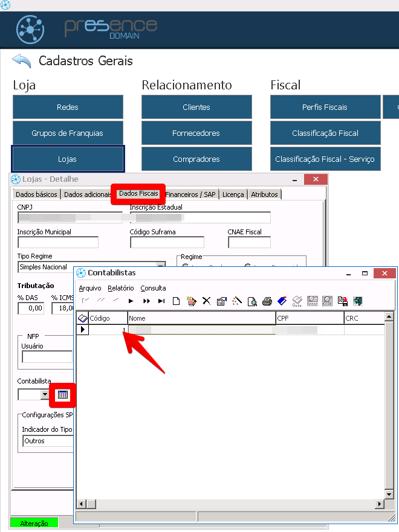Click the next record arrow in the Contabilistas toolbar
This screenshot has width=399, height=532.
click(x=131, y=301)
